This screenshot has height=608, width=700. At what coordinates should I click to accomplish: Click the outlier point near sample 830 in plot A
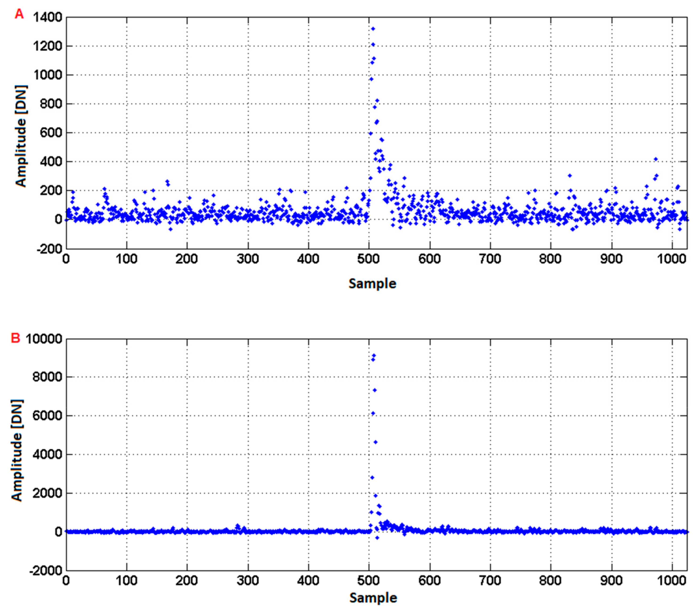coord(570,175)
